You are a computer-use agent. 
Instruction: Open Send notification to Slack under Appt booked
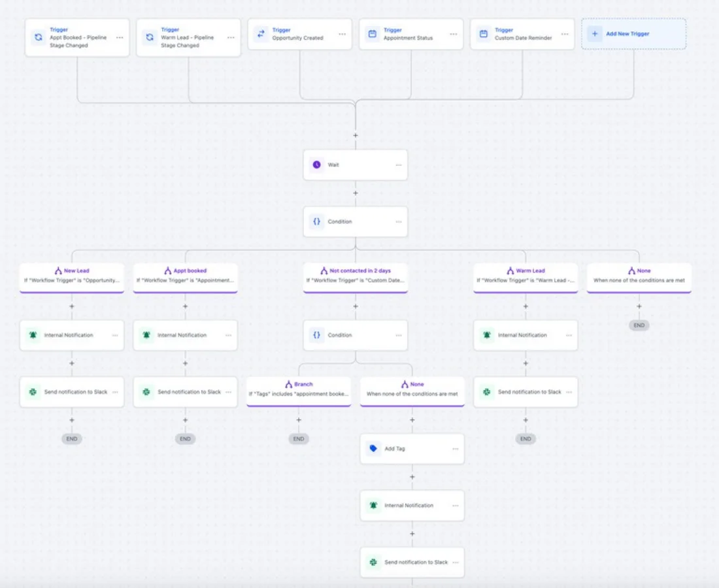coord(190,392)
